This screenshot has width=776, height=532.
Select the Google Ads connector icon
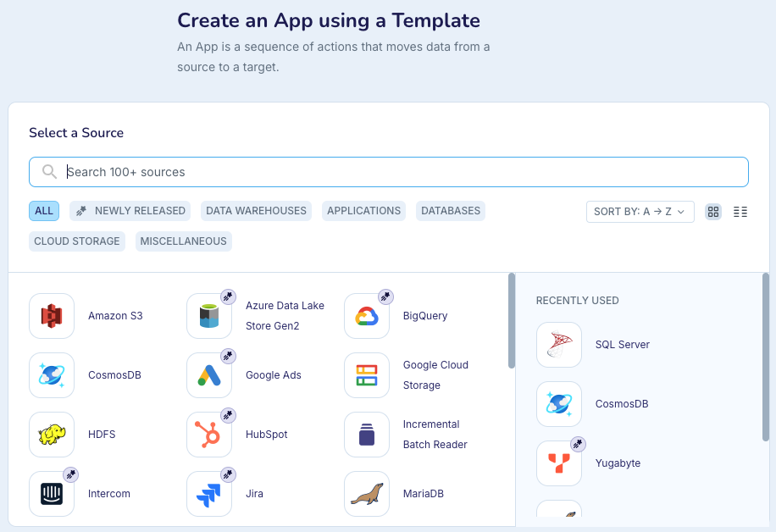[x=209, y=374]
